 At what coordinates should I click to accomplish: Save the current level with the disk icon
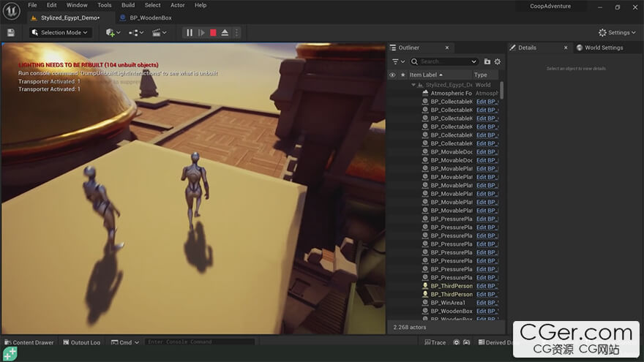pos(11,32)
